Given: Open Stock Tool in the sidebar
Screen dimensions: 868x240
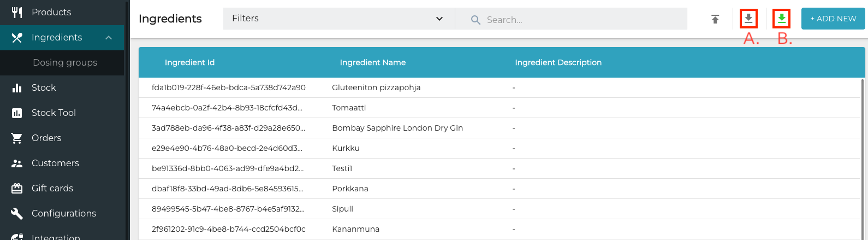Looking at the screenshot, I should click(53, 113).
